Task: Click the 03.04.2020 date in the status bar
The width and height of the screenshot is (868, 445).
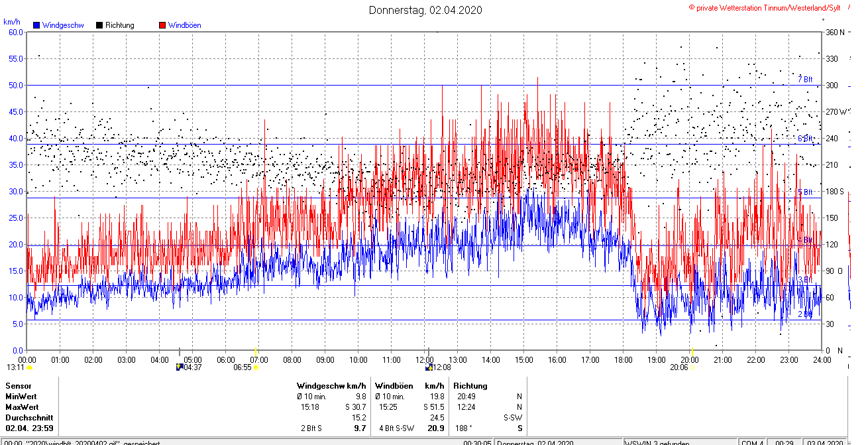Action: click(824, 442)
